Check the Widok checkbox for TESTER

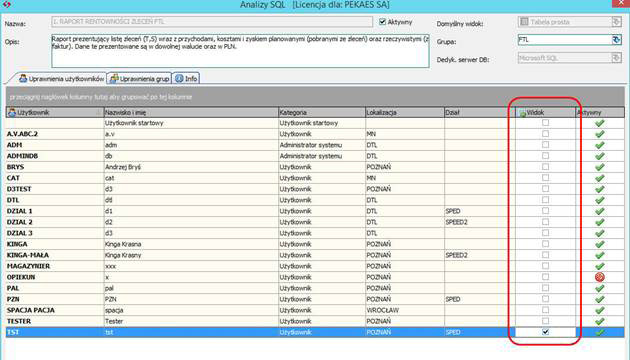pyautogui.click(x=545, y=321)
